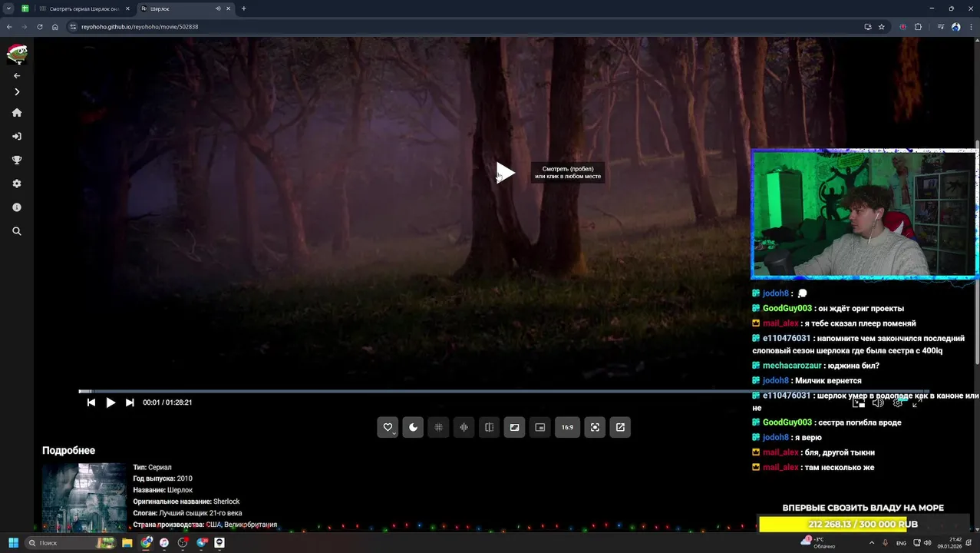This screenshot has width=980, height=553.
Task: Open player in external window button
Action: [x=620, y=428]
